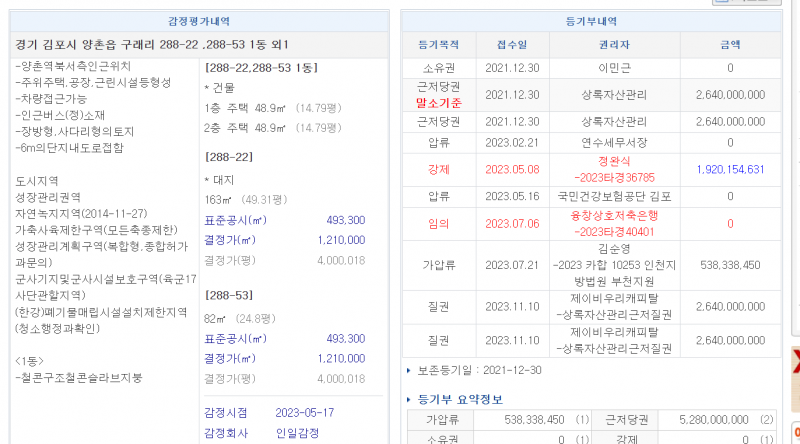Viewport: 800px width, 444px height.
Task: Click the 강제 entry dated 2023.05.08
Action: pos(438,169)
